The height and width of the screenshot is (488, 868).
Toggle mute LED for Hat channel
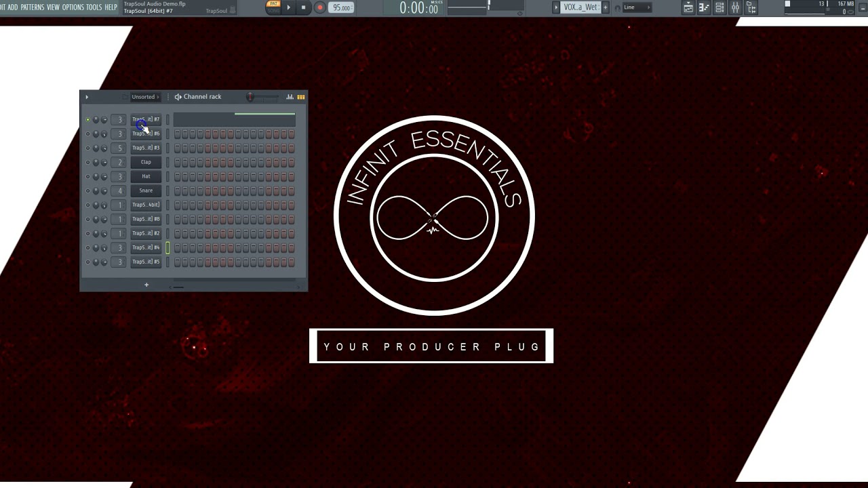coord(87,176)
